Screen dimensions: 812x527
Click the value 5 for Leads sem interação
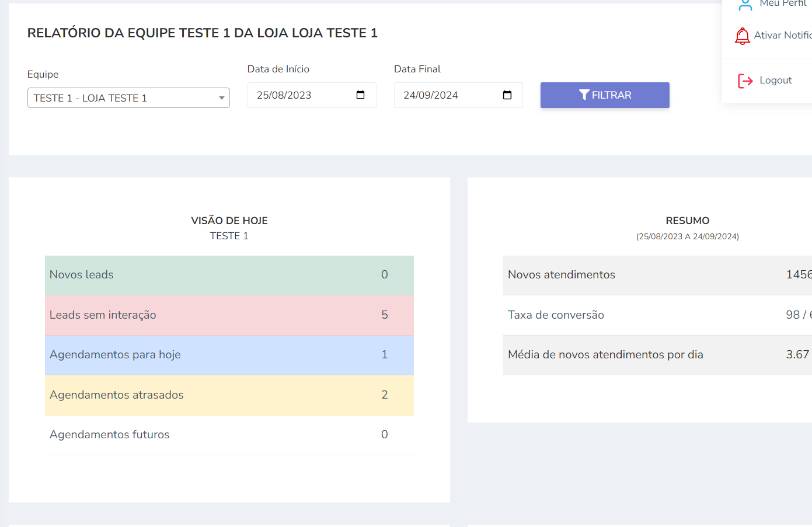tap(385, 315)
